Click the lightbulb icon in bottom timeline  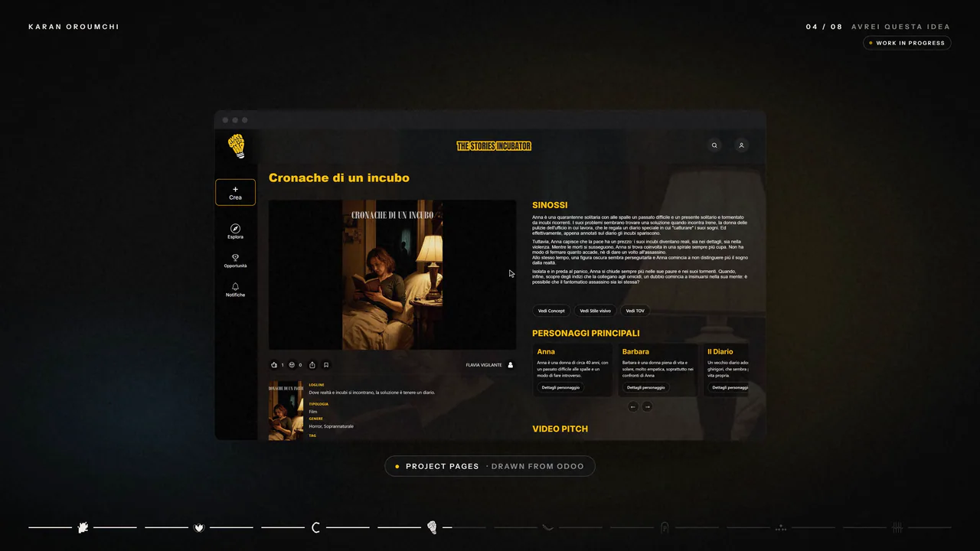[432, 527]
